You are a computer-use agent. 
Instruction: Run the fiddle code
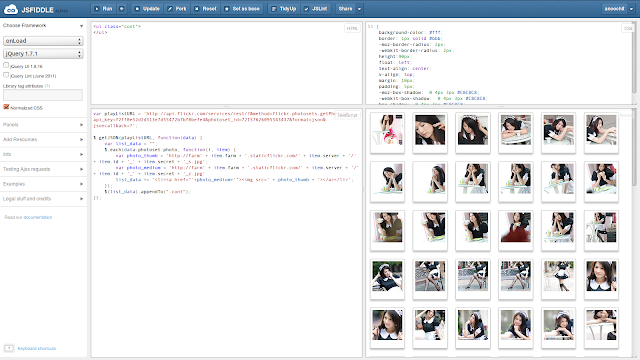click(104, 9)
